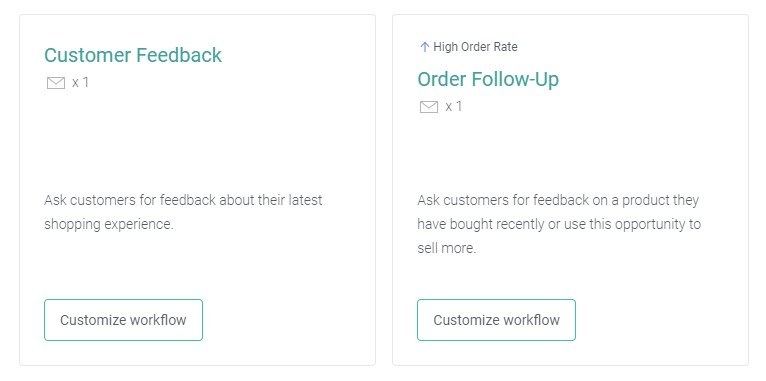Image resolution: width=766 pixels, height=381 pixels.
Task: Click the text line reading shopping experience
Action: click(x=109, y=225)
